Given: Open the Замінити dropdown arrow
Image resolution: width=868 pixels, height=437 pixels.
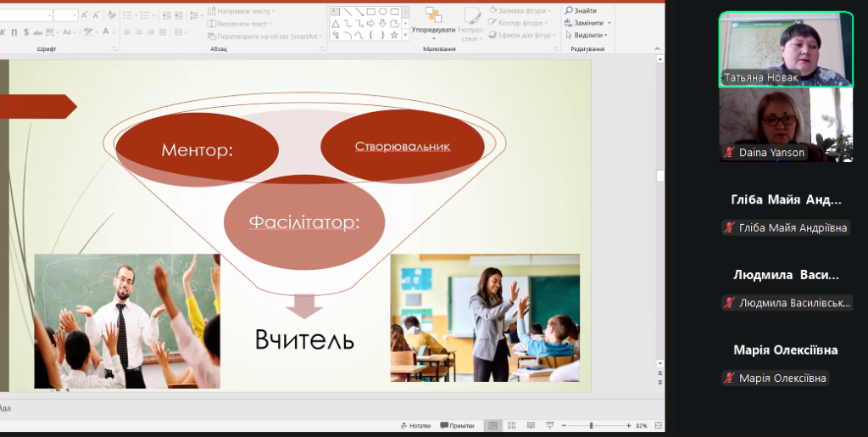Looking at the screenshot, I should coord(609,23).
